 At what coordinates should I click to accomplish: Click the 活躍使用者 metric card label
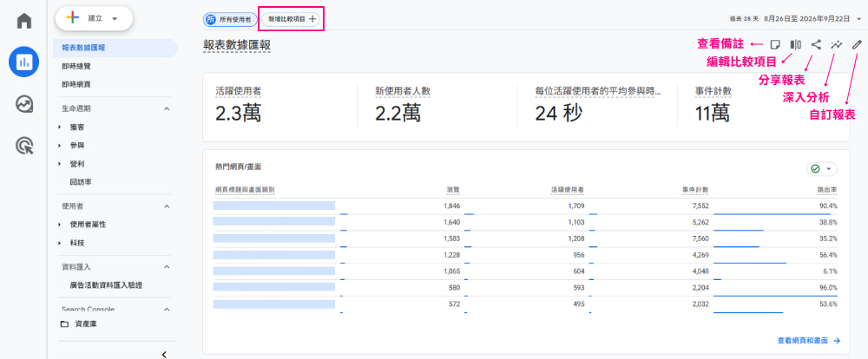pos(238,89)
